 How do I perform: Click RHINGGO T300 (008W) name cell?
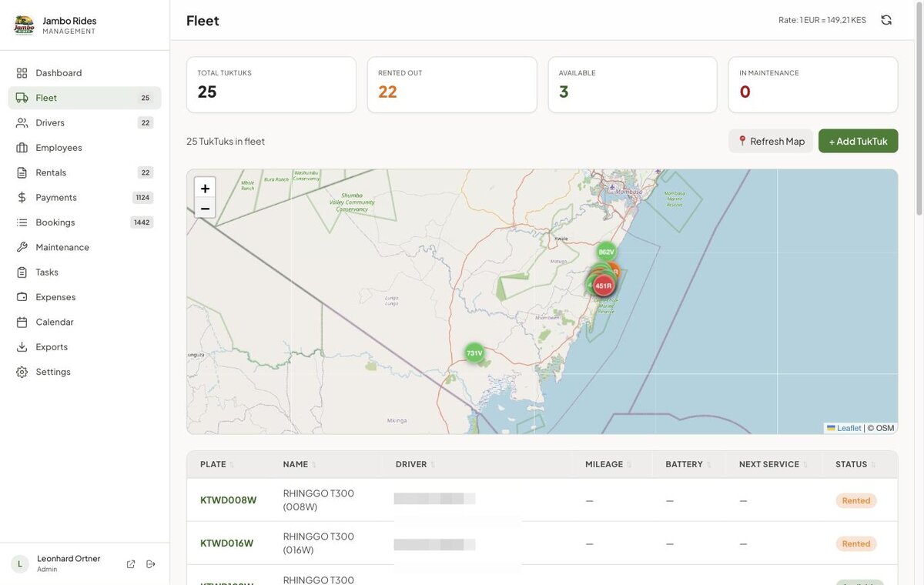[x=319, y=500]
